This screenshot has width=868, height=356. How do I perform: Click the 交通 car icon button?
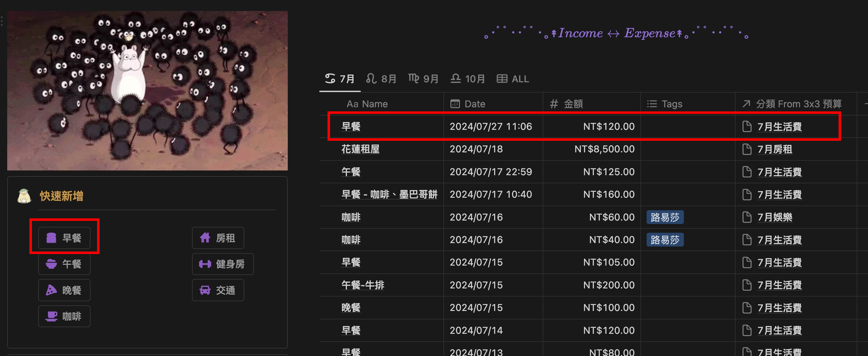point(218,290)
